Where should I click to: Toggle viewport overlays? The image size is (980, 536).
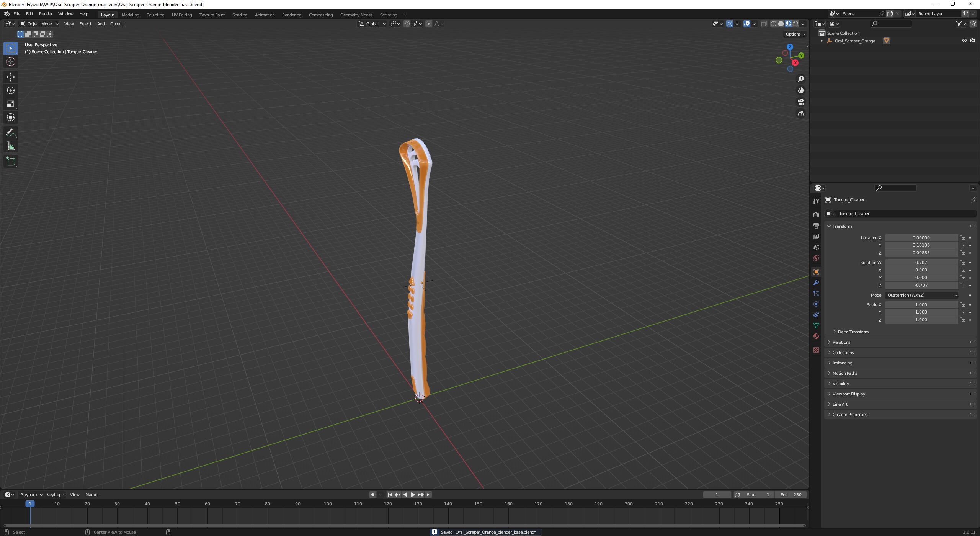pos(747,24)
